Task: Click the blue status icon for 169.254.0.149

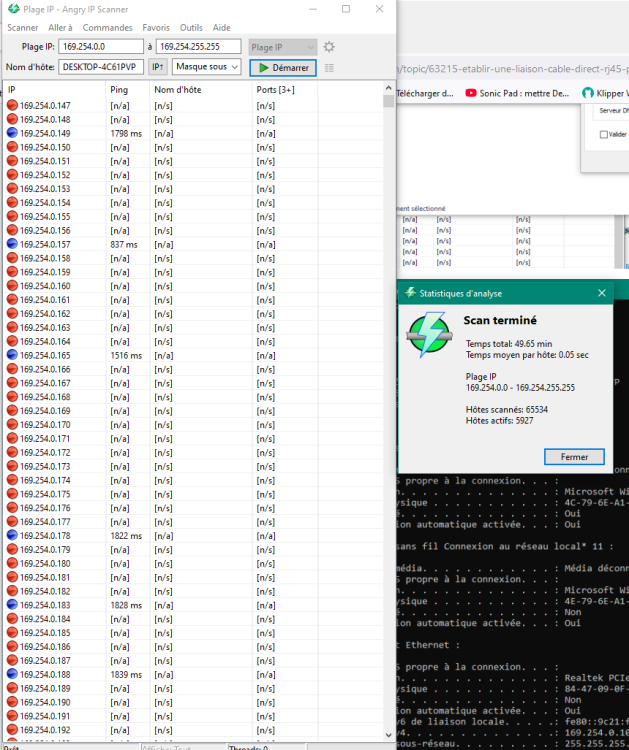Action: coord(12,133)
